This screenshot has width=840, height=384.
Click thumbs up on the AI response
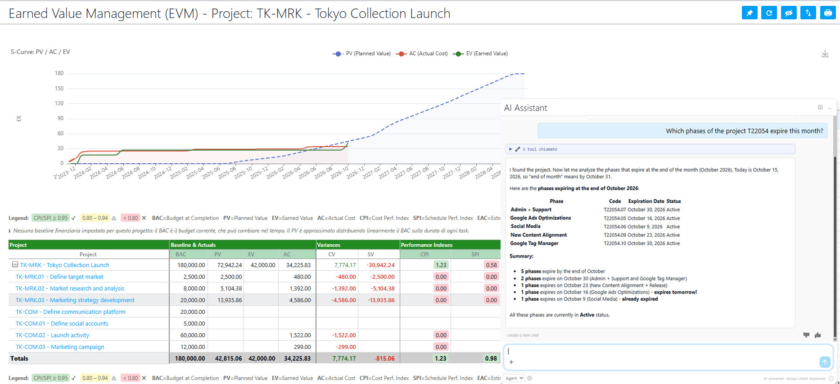pyautogui.click(x=818, y=335)
